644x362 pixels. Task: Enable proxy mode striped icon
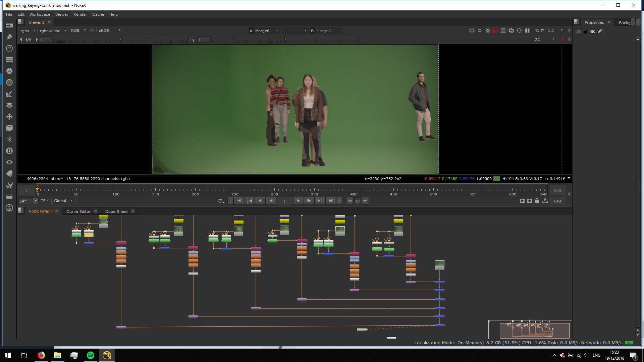click(x=487, y=31)
